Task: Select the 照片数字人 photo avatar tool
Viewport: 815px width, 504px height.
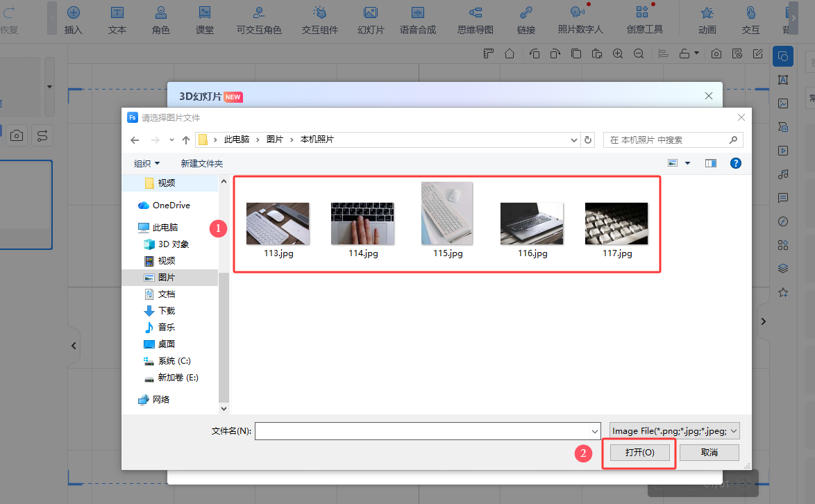Action: pyautogui.click(x=580, y=19)
